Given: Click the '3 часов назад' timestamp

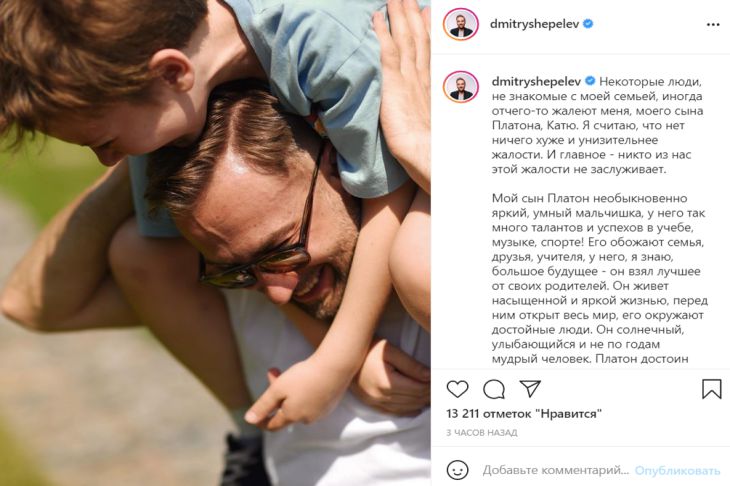Looking at the screenshot, I should [482, 432].
